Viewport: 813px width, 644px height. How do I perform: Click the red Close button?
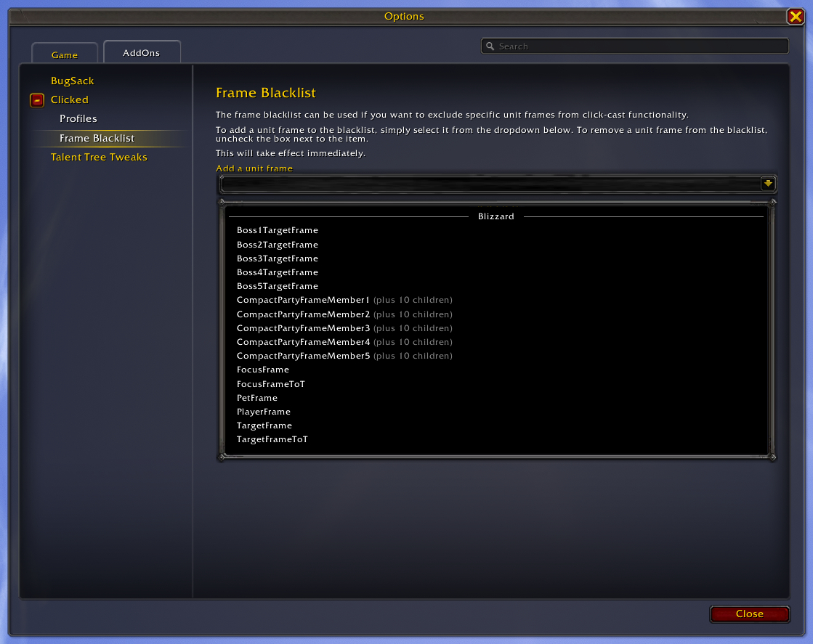pyautogui.click(x=749, y=614)
